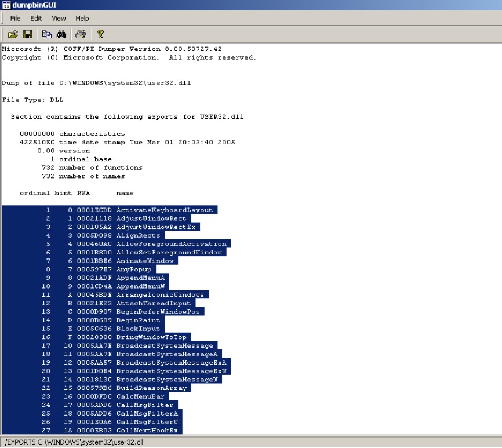This screenshot has width=502, height=448.
Task: Click the RVA value 0000B609
Action: coord(94,320)
